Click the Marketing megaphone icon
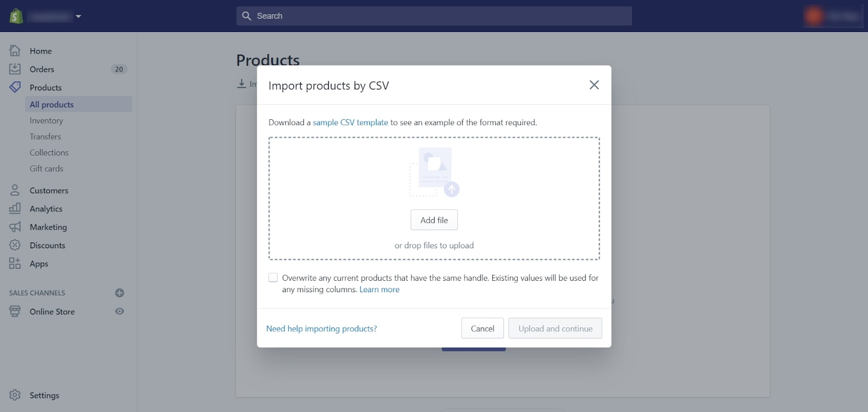 click(15, 227)
